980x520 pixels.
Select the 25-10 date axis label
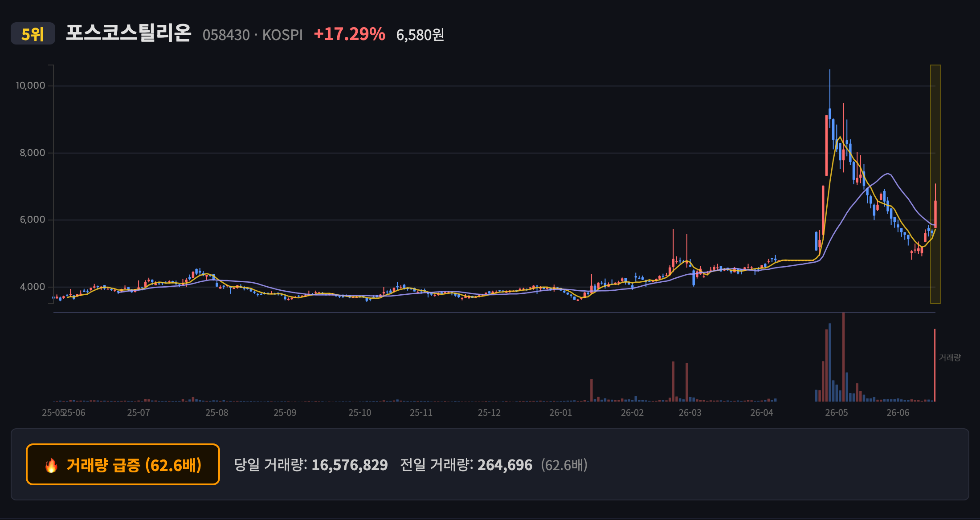click(360, 413)
